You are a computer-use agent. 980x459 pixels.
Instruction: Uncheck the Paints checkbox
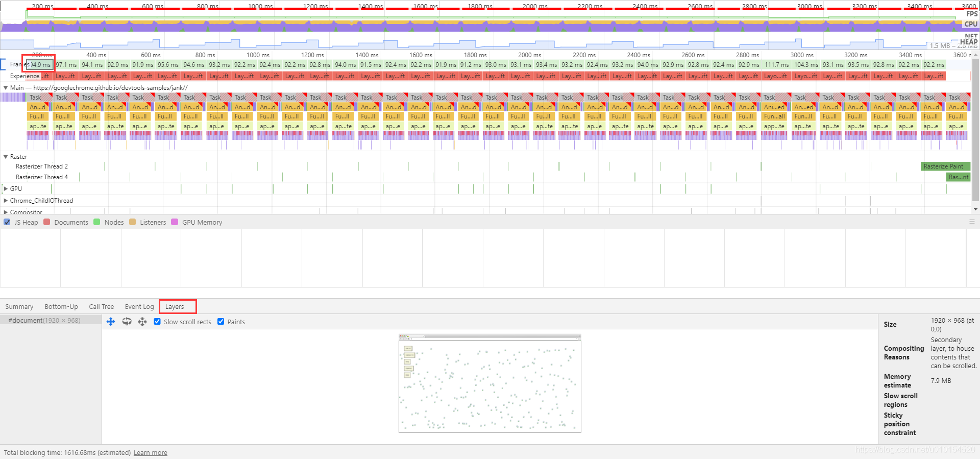tap(220, 322)
